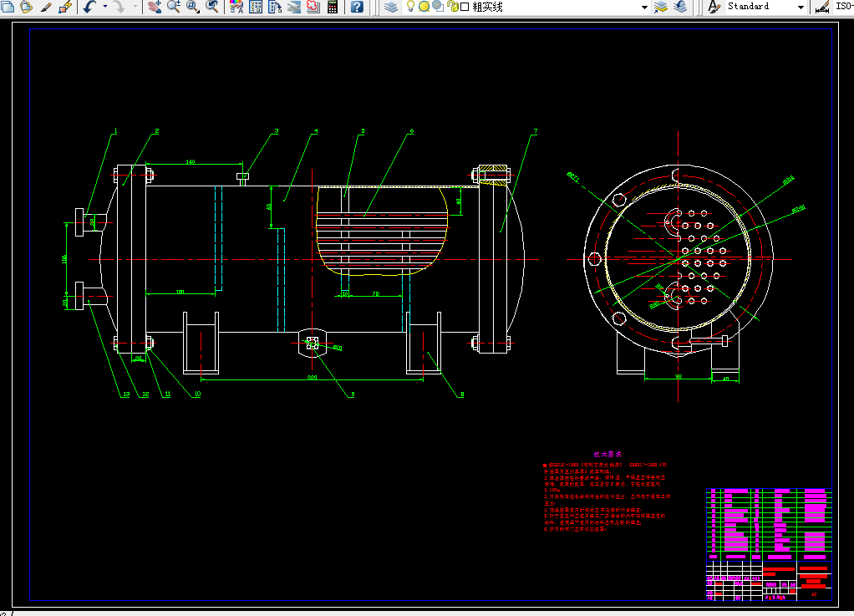Viewport: 854px width, 616px height.
Task: Select the Zoom Window tool
Action: click(x=193, y=7)
